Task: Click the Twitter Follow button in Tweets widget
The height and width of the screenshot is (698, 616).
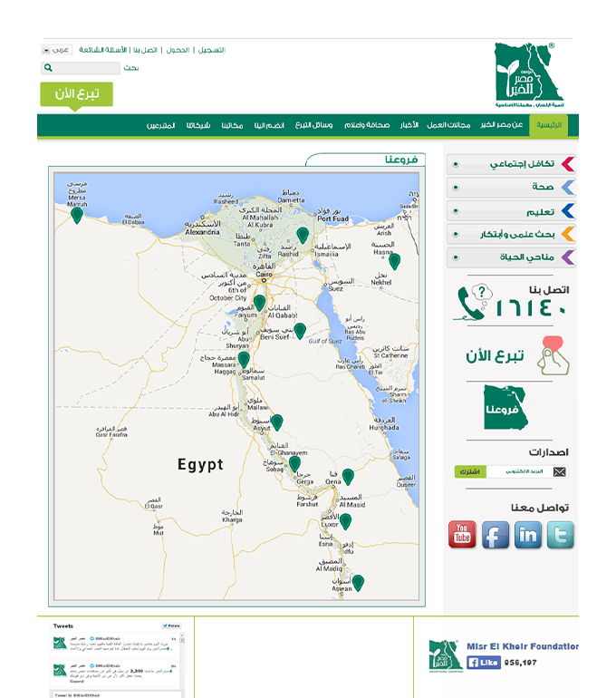Action: (x=172, y=625)
